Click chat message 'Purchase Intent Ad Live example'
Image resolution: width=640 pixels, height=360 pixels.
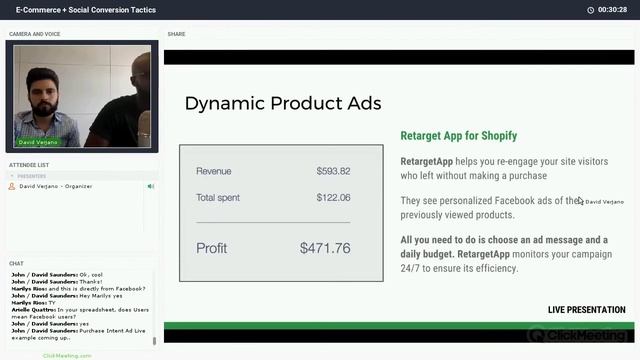pyautogui.click(x=78, y=334)
